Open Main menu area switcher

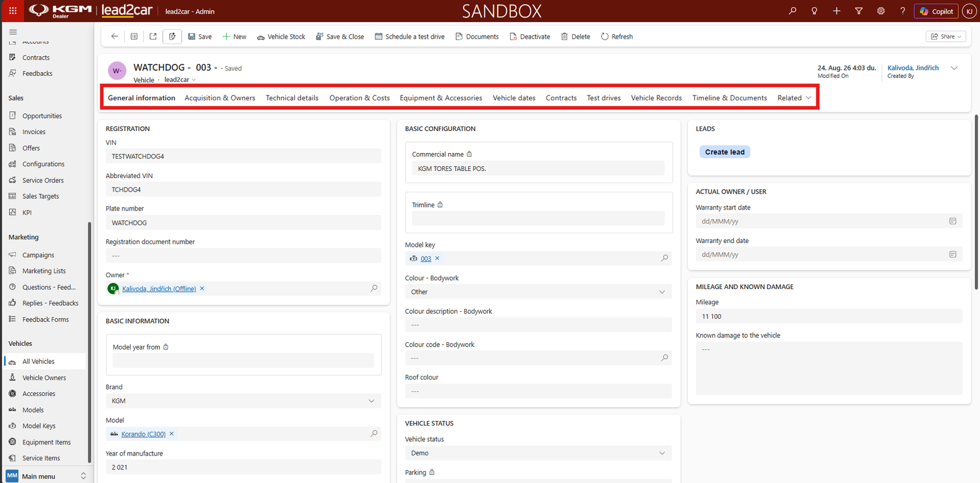tap(47, 476)
